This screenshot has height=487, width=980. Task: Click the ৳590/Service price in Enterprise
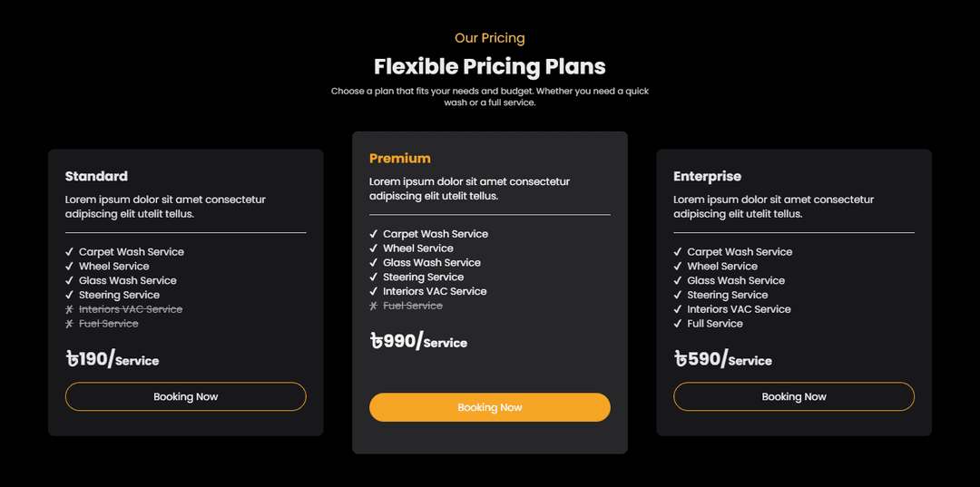point(722,359)
